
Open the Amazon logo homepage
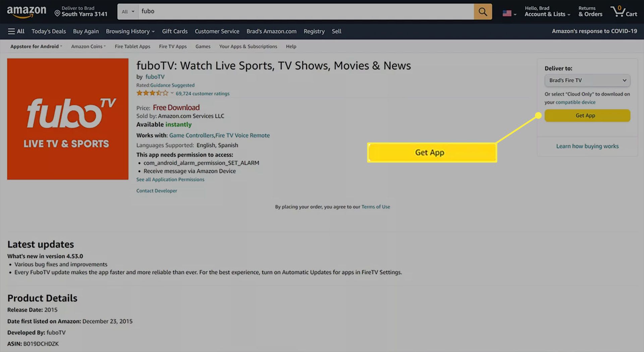pyautogui.click(x=26, y=12)
